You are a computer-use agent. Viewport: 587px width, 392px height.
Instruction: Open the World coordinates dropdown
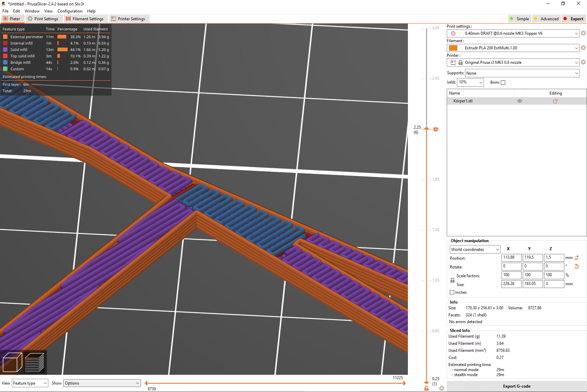475,249
